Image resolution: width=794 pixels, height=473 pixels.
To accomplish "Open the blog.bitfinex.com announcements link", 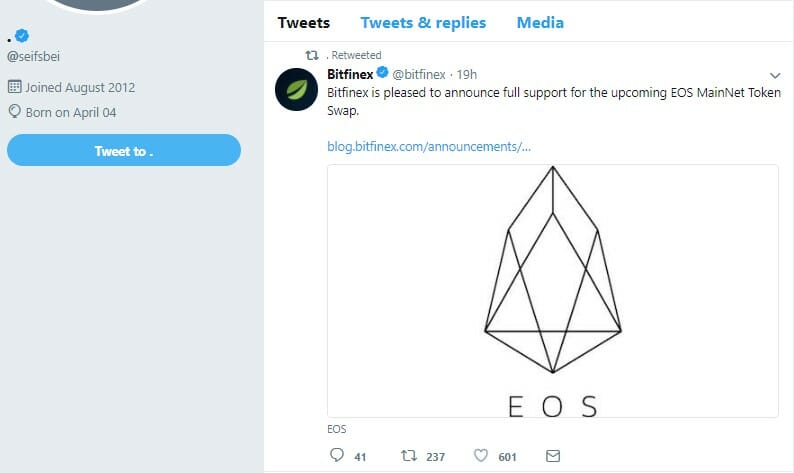I will tap(429, 147).
